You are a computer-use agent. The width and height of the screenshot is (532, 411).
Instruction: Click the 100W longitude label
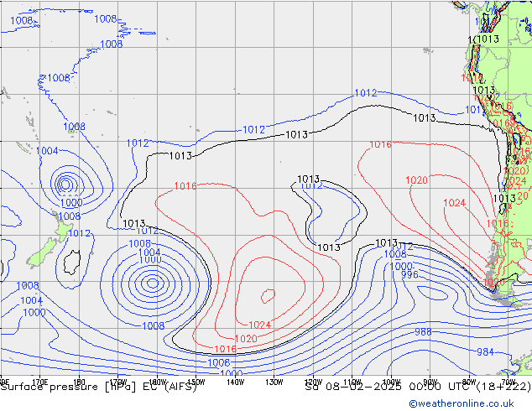[x=391, y=382]
